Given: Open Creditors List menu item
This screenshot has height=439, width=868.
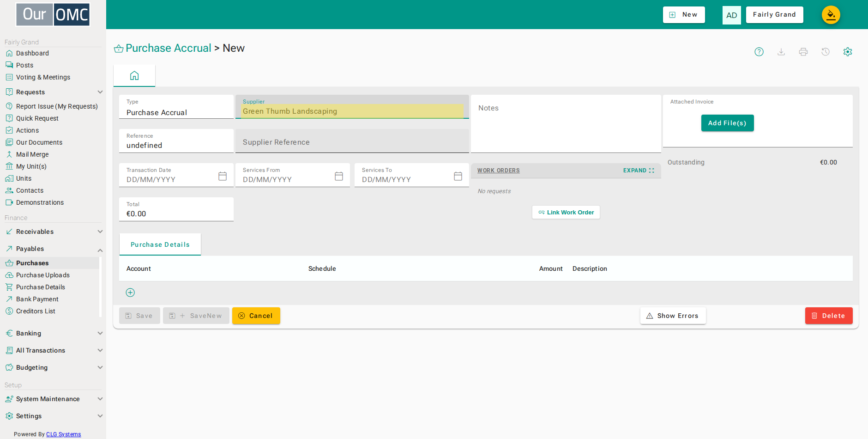Looking at the screenshot, I should 36,311.
